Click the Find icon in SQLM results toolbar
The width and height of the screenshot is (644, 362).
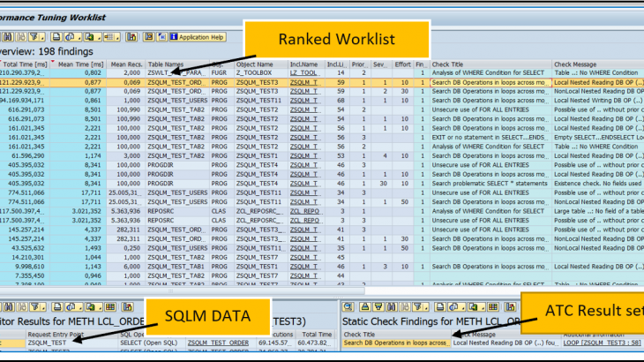point(9,307)
